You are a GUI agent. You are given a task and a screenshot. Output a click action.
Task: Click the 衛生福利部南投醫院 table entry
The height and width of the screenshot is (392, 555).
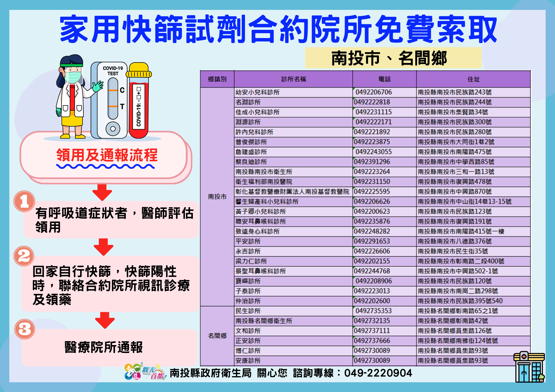(264, 182)
